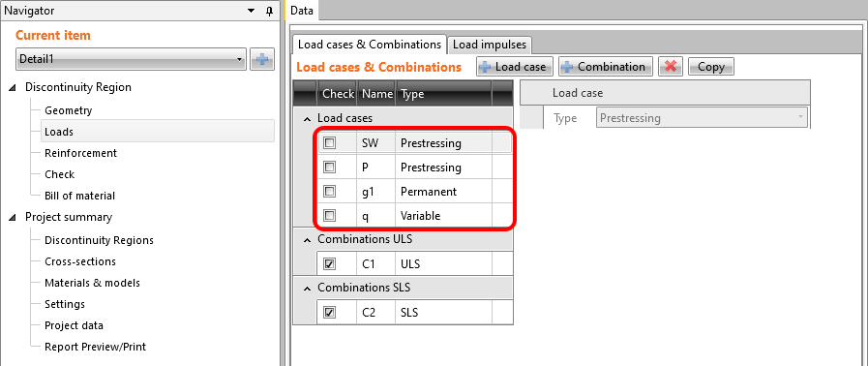Click the SLS type cell

[x=443, y=313]
